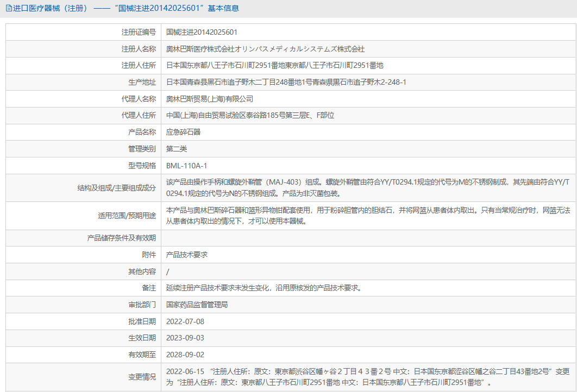Click the 注册人名称 label
Screen dimensions: 577x392
point(139,49)
